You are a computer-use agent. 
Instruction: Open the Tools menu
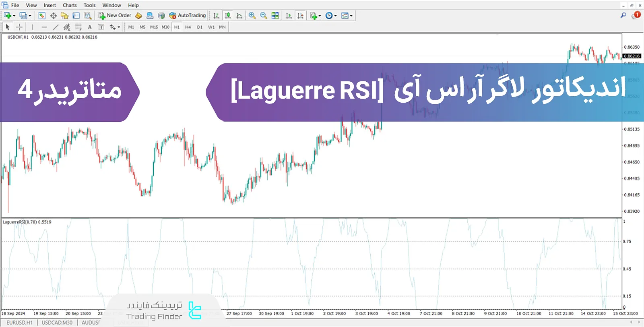(x=89, y=5)
